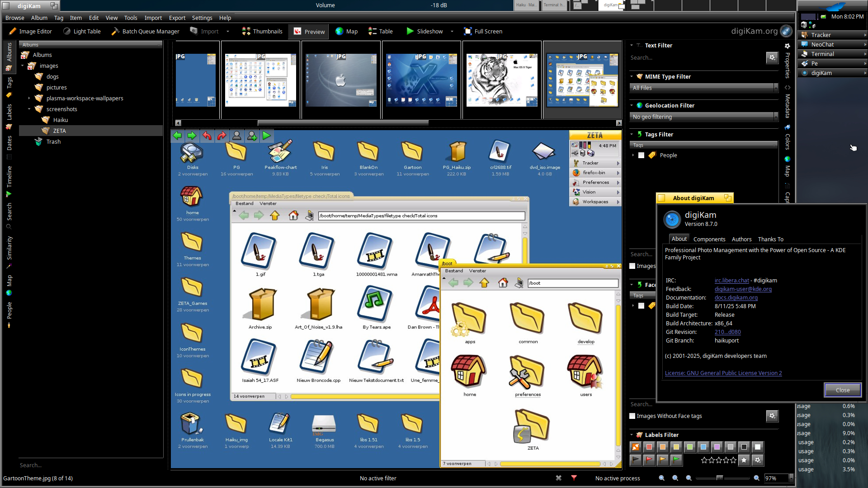Open Slideshow dropdown arrow
Image resolution: width=868 pixels, height=488 pixels.
[x=452, y=31]
